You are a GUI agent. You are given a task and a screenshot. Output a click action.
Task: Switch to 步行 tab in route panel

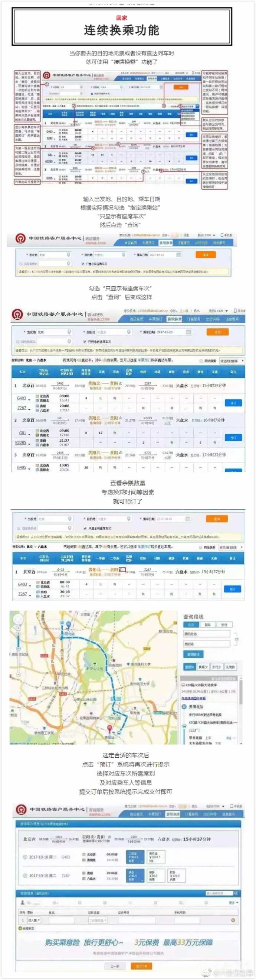[x=224, y=625]
